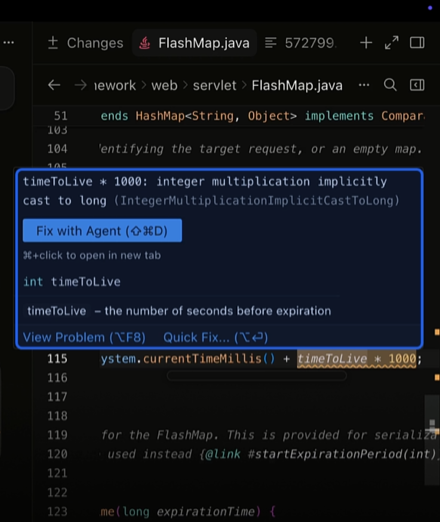The width and height of the screenshot is (443, 522).
Task: Click 'HashMap<String, Object>' on sticky line 51
Action: click(216, 116)
